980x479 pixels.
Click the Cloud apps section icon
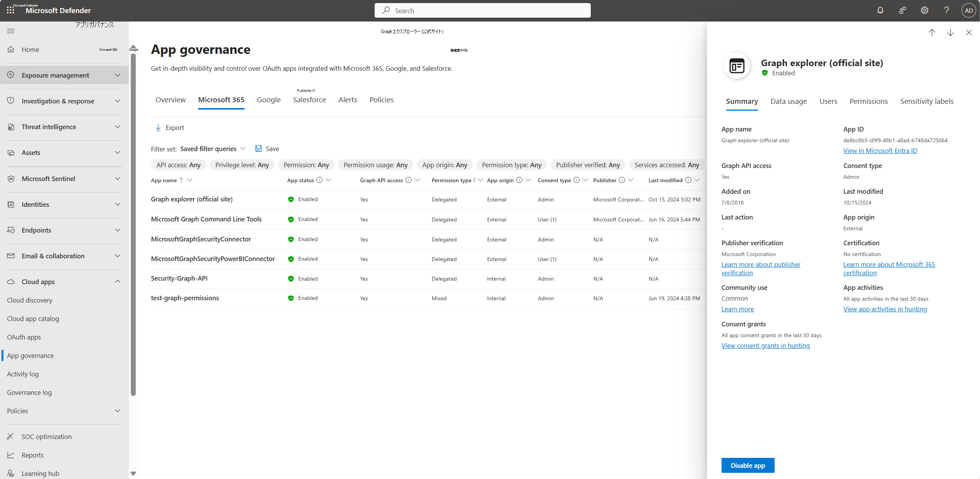[x=11, y=281]
